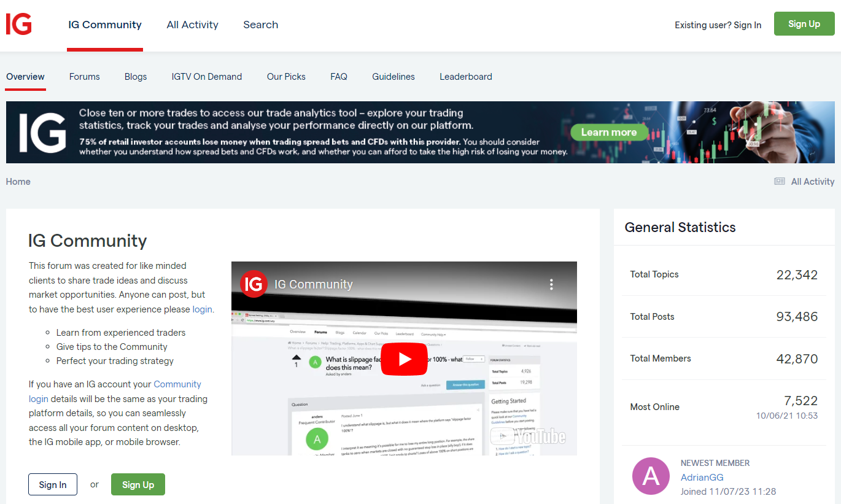Open All Activity in the top navigation
Viewport: 841px width, 504px height.
pyautogui.click(x=192, y=25)
